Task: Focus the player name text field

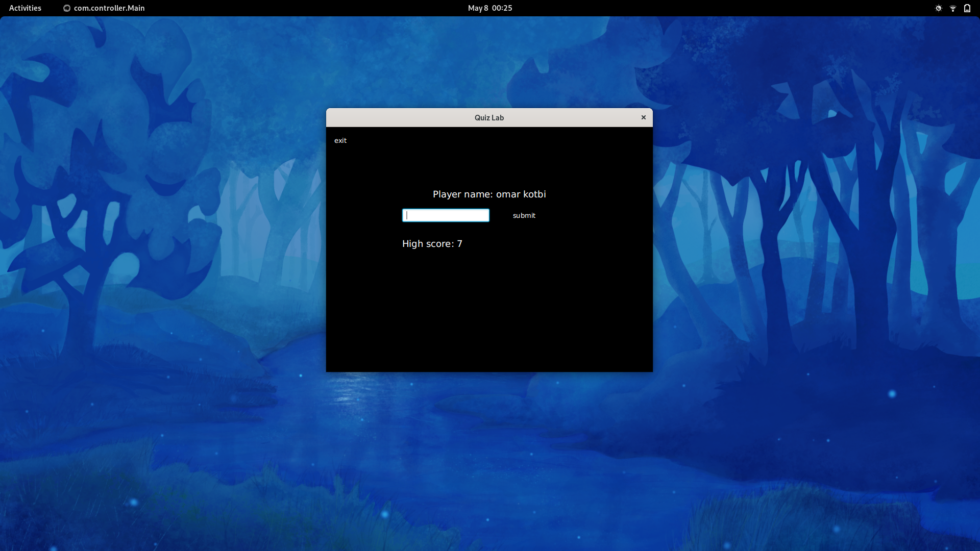Action: coord(446,215)
